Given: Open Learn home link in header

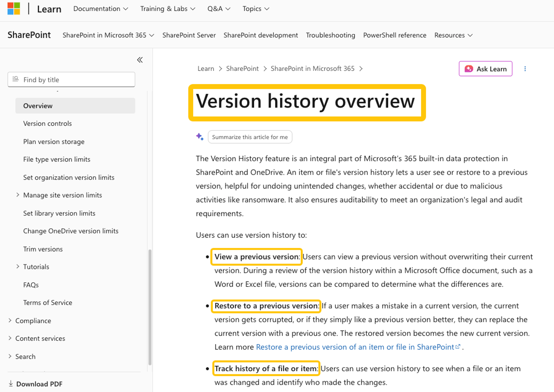Looking at the screenshot, I should [x=49, y=9].
